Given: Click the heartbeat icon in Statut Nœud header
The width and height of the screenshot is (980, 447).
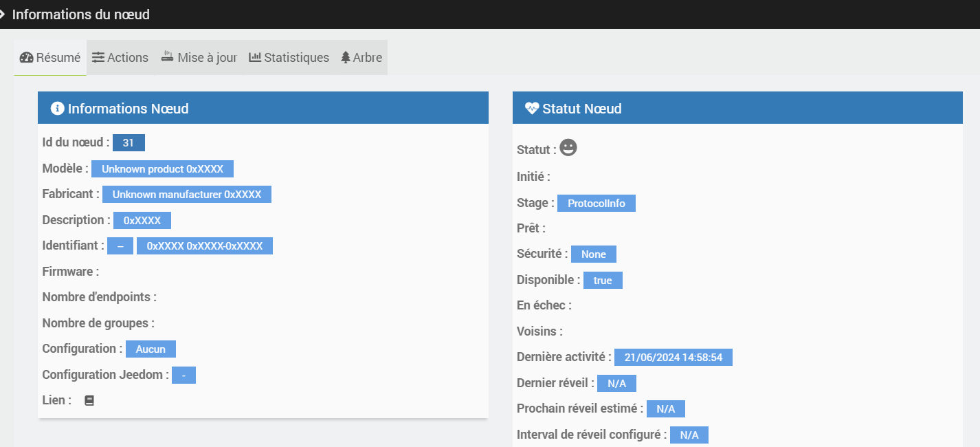Looking at the screenshot, I should pyautogui.click(x=532, y=108).
